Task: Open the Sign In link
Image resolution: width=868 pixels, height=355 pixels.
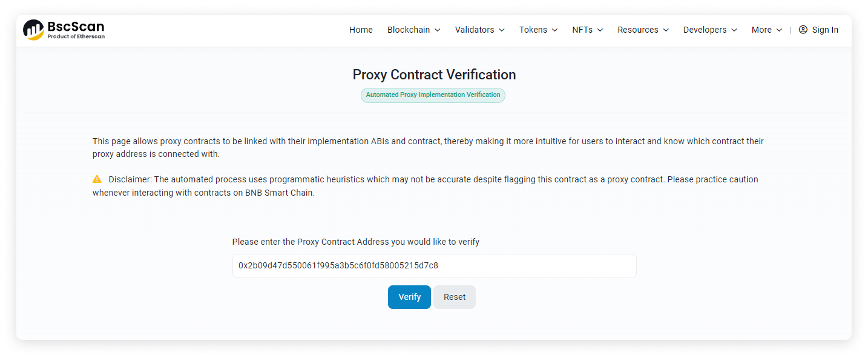Action: pos(818,30)
